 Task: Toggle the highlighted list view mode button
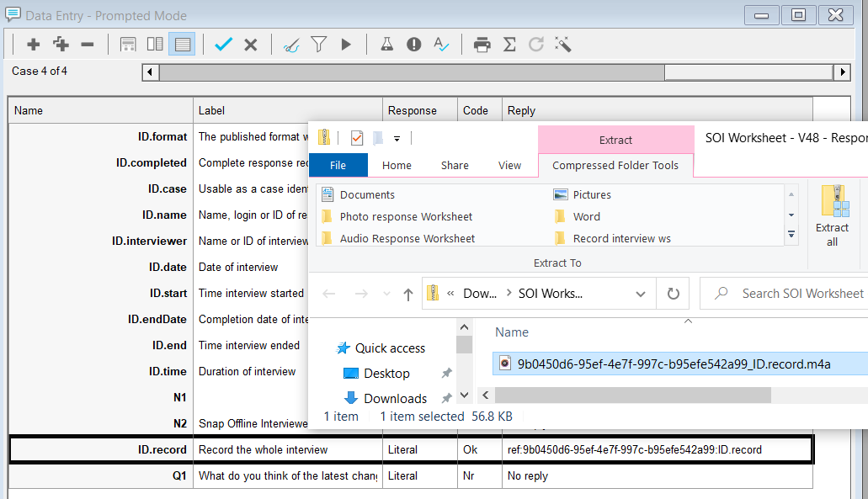pyautogui.click(x=182, y=45)
